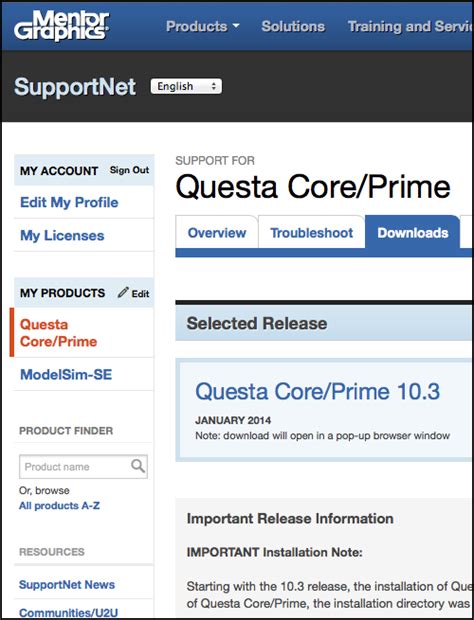Open the English language selector

[x=186, y=86]
